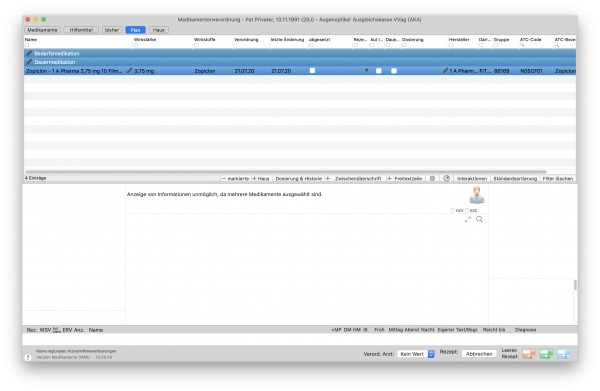Open Dosierung & Historie

click(x=298, y=178)
